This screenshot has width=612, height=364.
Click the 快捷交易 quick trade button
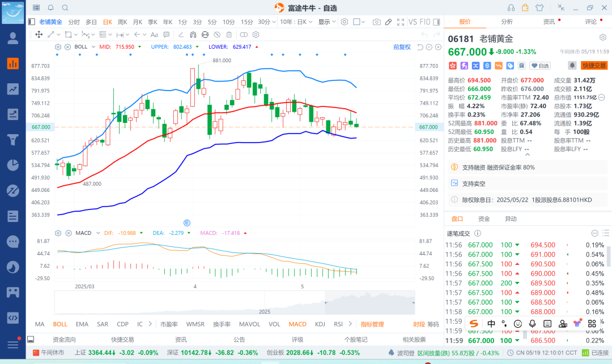pos(594,66)
